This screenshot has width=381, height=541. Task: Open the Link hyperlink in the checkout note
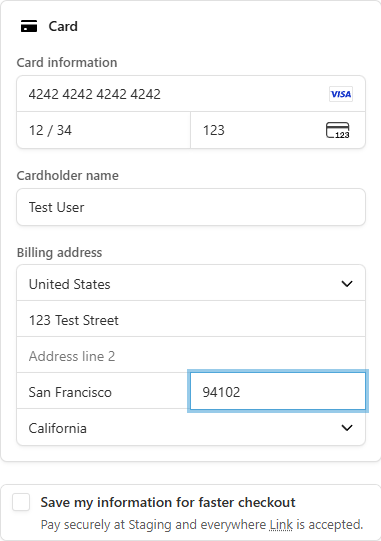tap(281, 525)
